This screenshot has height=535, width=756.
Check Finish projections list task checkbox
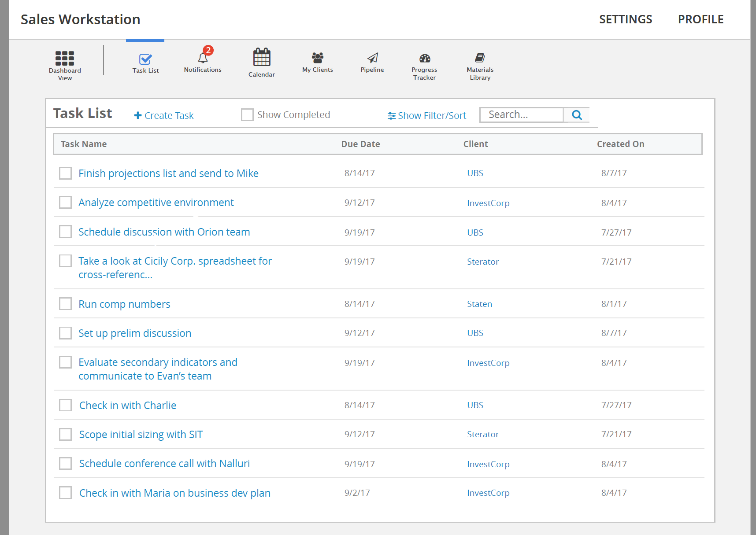click(x=65, y=173)
